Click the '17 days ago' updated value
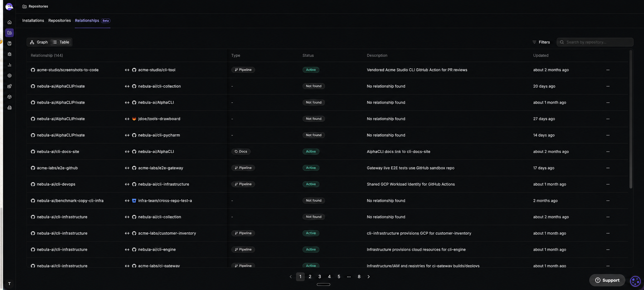 [x=543, y=168]
